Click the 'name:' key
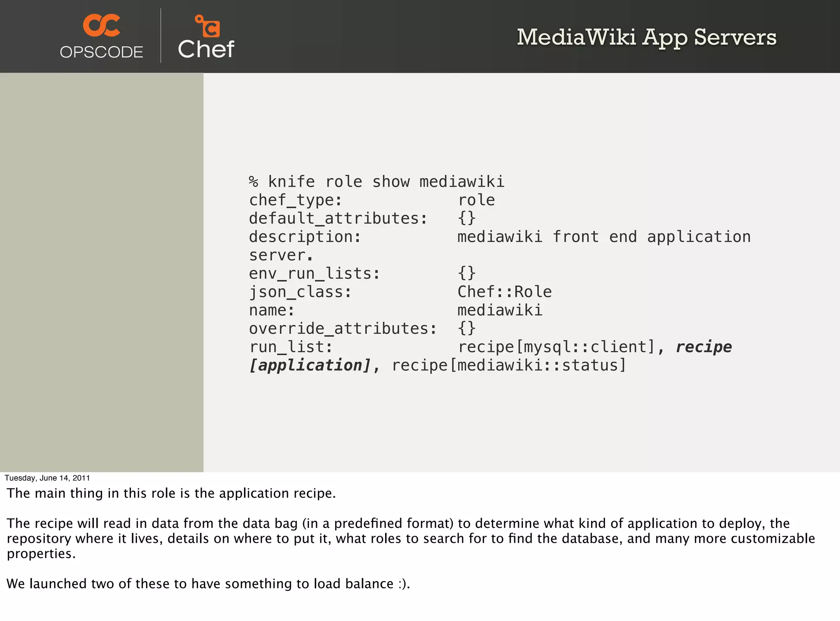Screen dimensions: 840x621 [x=272, y=310]
